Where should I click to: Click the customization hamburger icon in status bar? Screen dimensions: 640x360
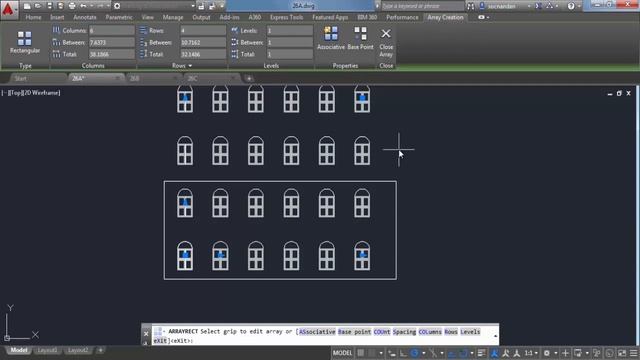click(633, 353)
